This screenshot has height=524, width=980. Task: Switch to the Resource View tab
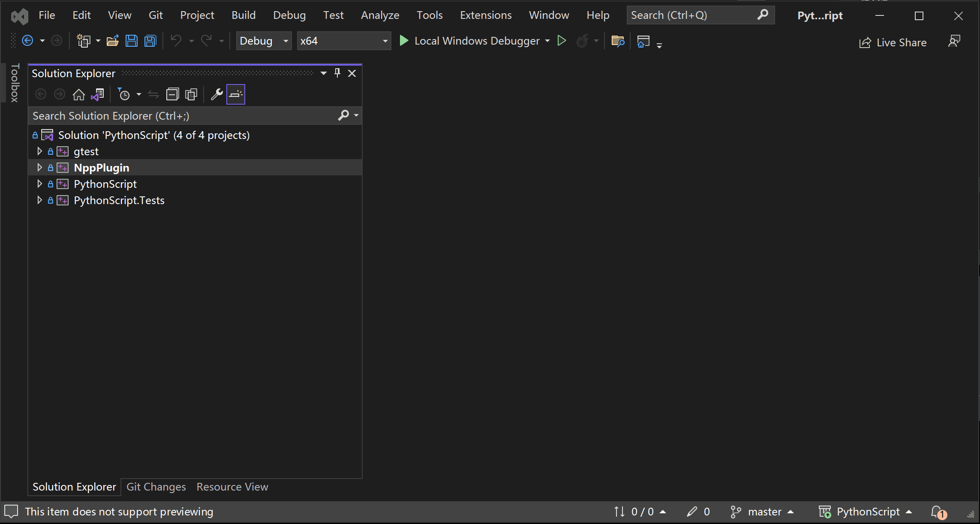tap(232, 487)
